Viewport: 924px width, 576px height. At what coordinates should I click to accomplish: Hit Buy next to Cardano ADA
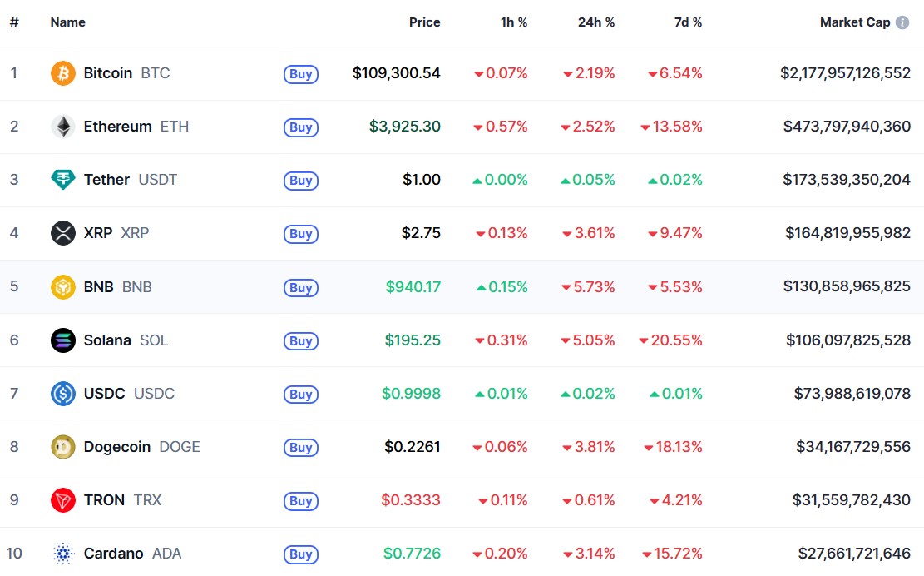301,554
